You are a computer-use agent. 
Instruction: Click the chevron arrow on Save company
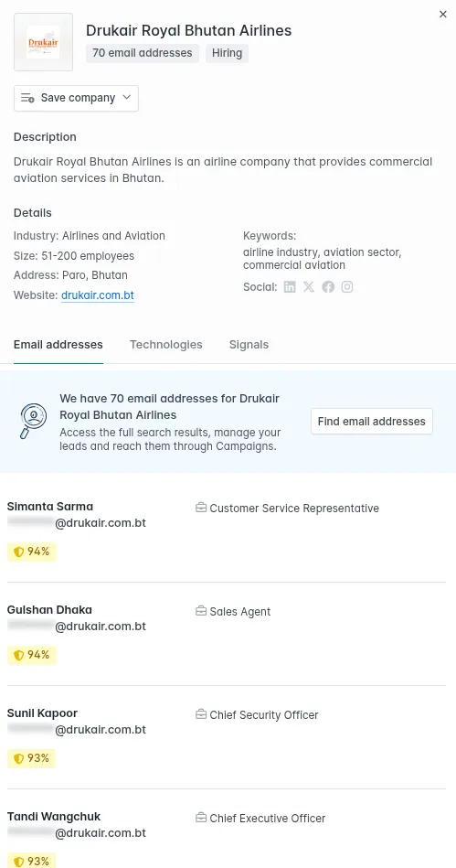(x=126, y=98)
